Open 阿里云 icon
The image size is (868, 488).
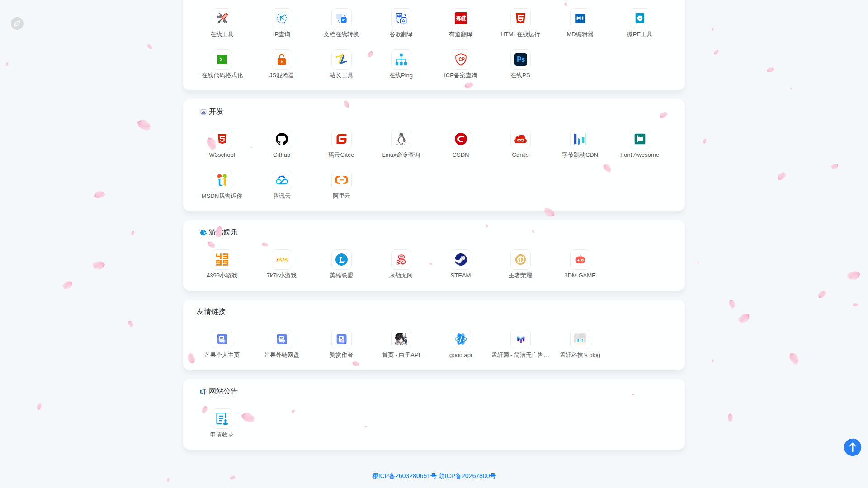[341, 180]
